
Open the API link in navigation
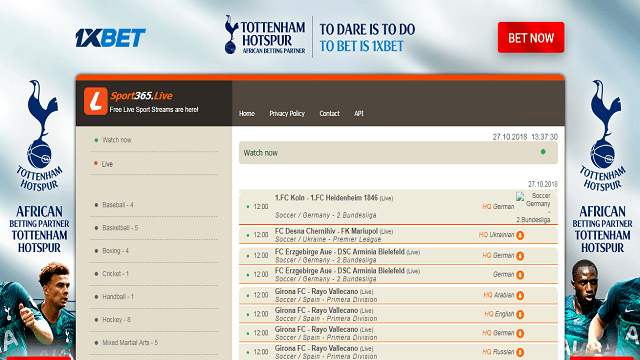click(359, 113)
